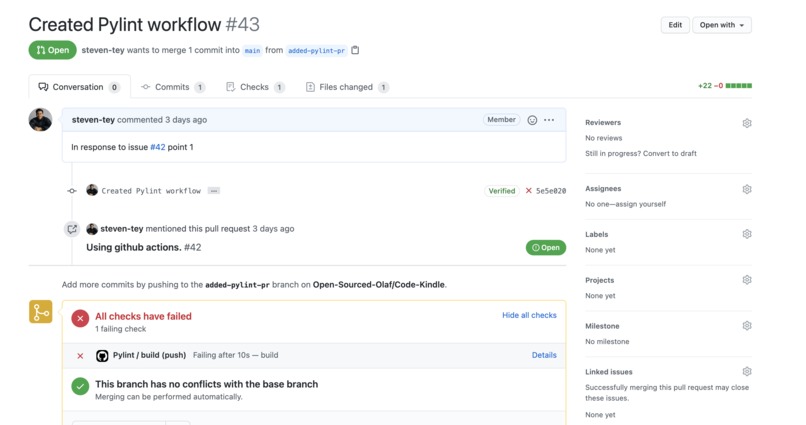Click the Edit title button
The height and width of the screenshot is (425, 806).
pos(675,25)
